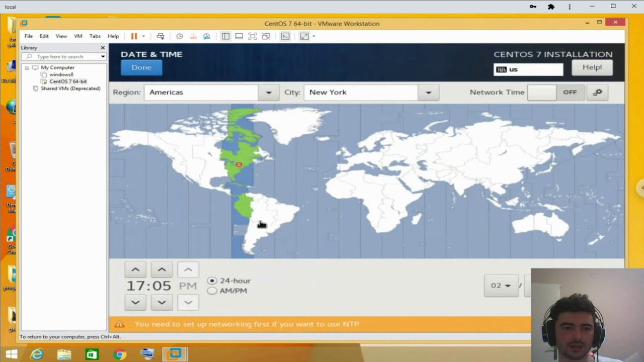This screenshot has height=362, width=644.
Task: Decrease the hours with the down arrow
Action: point(135,302)
